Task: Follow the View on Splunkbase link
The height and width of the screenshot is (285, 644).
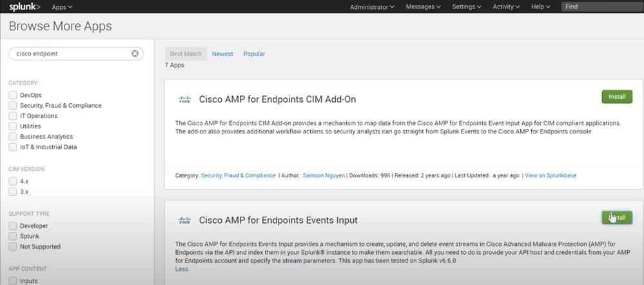Action: 551,175
